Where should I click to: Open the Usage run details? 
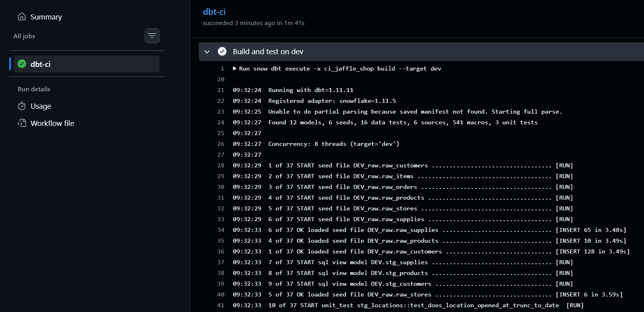point(41,106)
